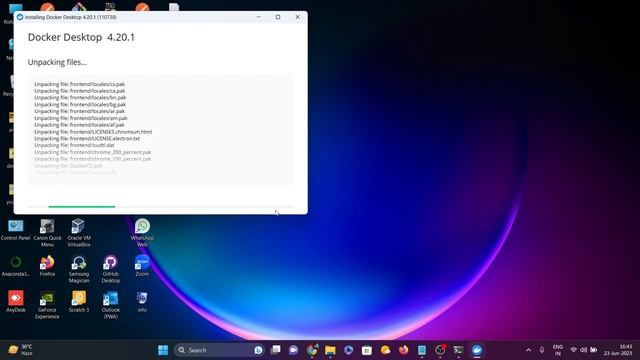Close the Docker Desktop installer window

(x=298, y=17)
